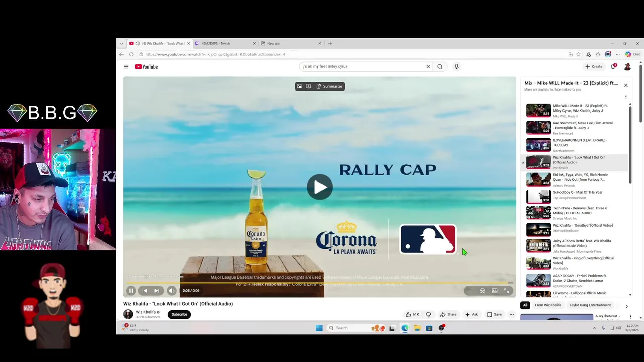Switch to the K4M2D0P3 Twitch tab
This screenshot has height=362, width=644.
(225, 43)
